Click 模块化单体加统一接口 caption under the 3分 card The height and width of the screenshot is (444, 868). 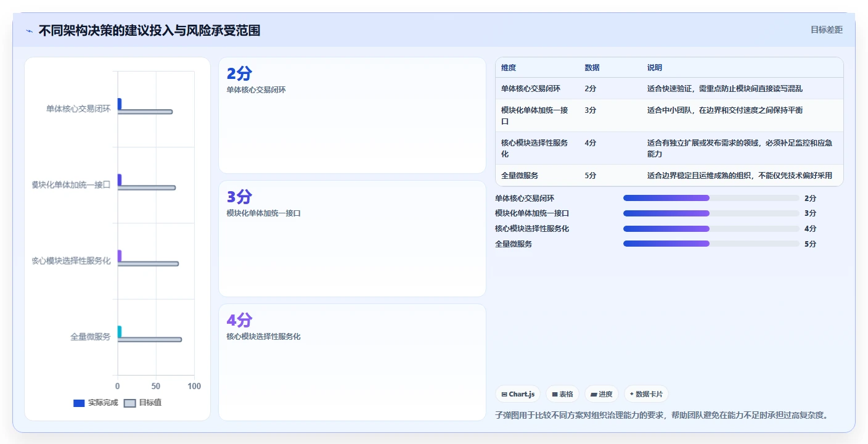point(264,213)
